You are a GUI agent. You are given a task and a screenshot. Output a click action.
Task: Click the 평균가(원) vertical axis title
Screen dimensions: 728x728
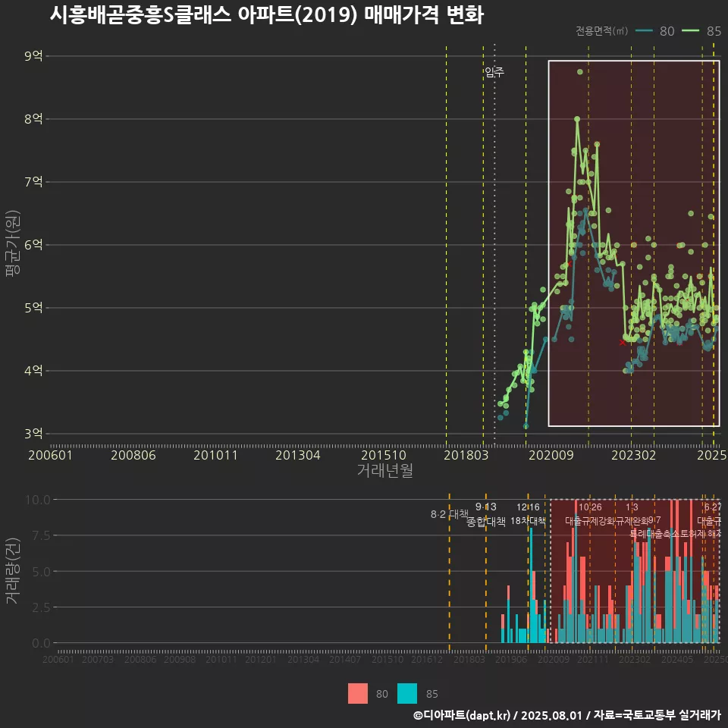coord(12,243)
